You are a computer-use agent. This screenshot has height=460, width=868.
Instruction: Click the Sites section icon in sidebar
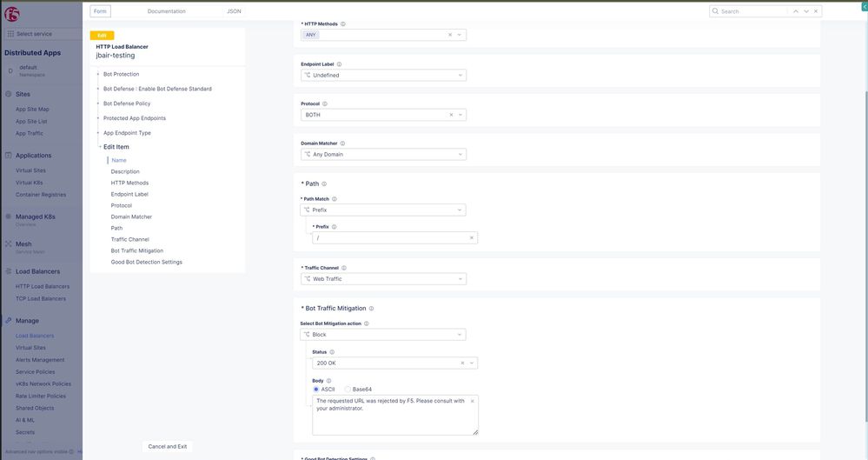tap(8, 94)
